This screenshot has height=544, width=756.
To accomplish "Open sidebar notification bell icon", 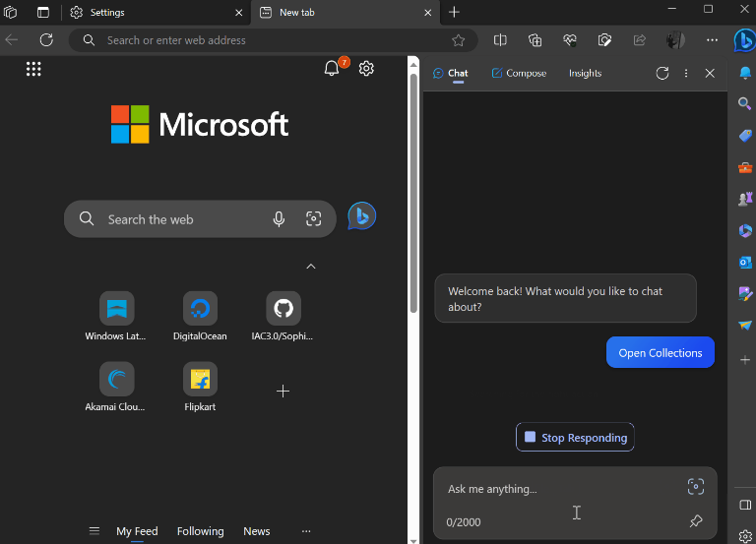I will click(745, 72).
